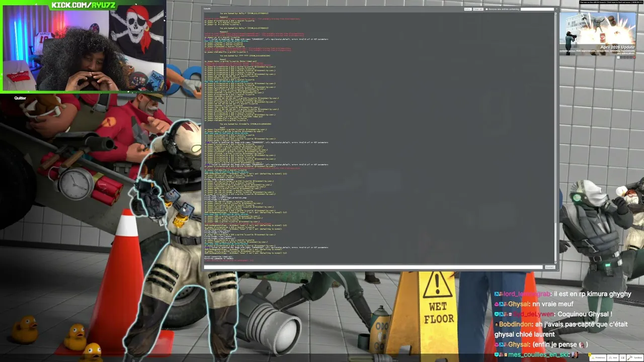This screenshot has height=362, width=644.
Task: Click the Extra button in the console header
Action: (x=468, y=9)
